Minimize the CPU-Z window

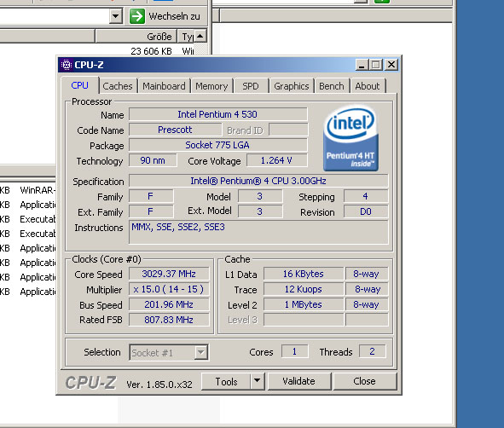(x=362, y=65)
